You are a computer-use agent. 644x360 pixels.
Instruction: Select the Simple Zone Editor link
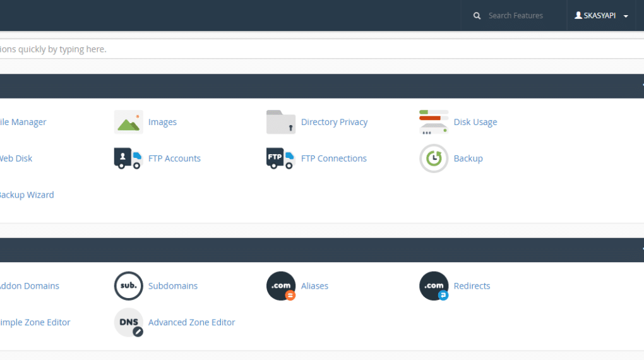[35, 323]
